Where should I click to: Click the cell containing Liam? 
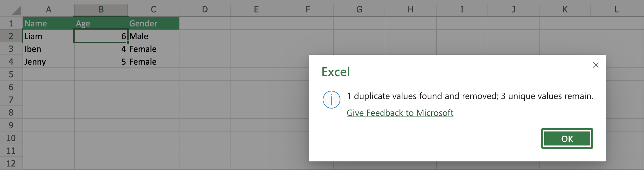pyautogui.click(x=48, y=36)
